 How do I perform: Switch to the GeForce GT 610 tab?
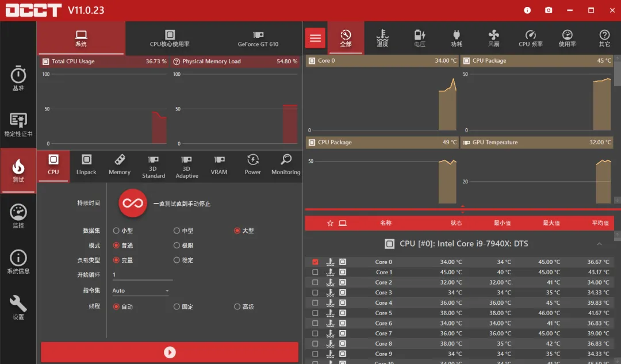click(x=258, y=38)
